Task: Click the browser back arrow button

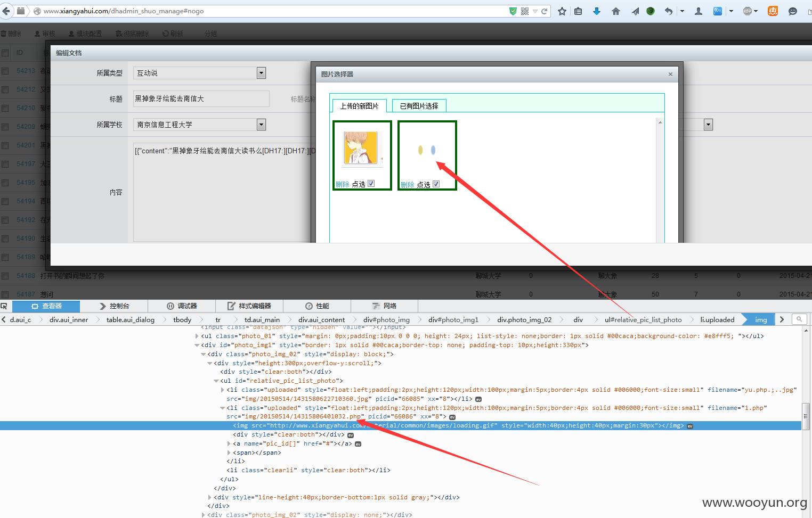Action: point(6,11)
